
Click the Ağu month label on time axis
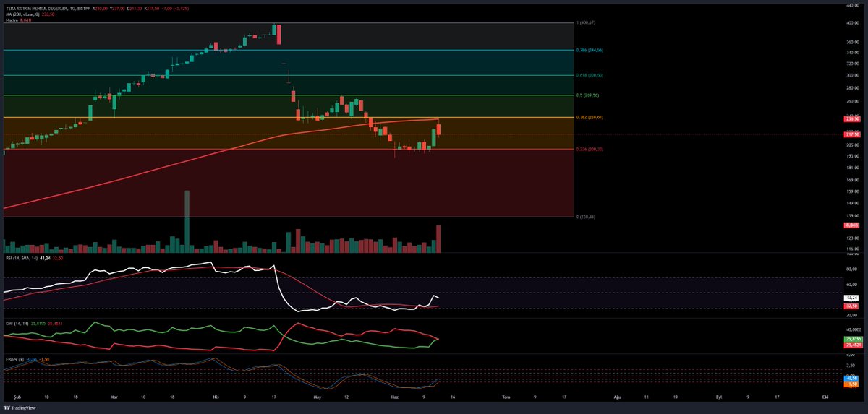point(618,397)
